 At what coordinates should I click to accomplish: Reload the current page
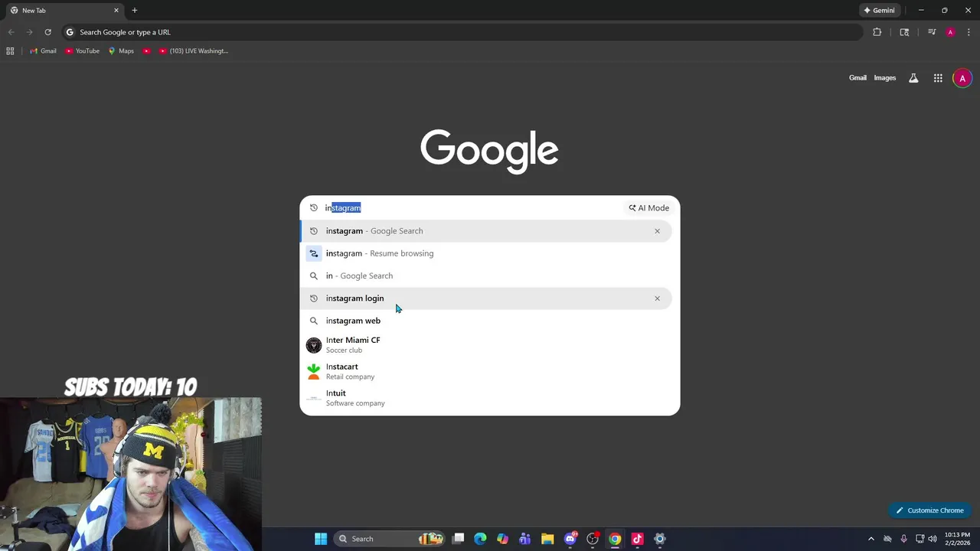tap(47, 32)
